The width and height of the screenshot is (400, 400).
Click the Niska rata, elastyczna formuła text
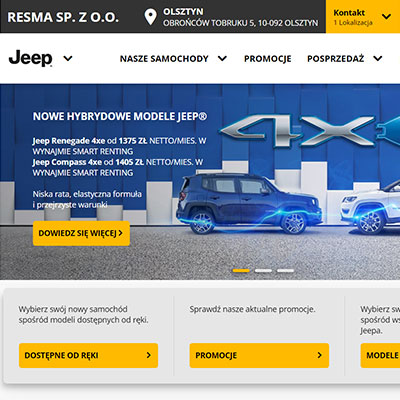(x=87, y=199)
